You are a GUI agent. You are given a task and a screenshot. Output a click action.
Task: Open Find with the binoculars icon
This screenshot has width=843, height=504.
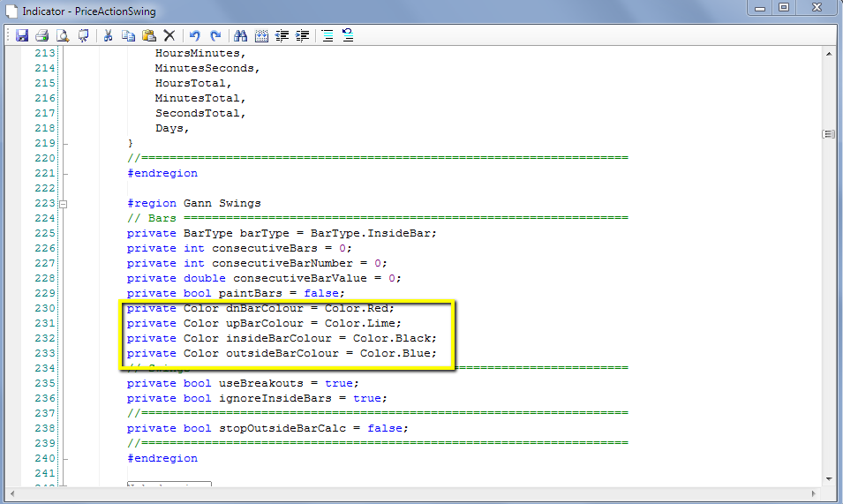tap(240, 35)
